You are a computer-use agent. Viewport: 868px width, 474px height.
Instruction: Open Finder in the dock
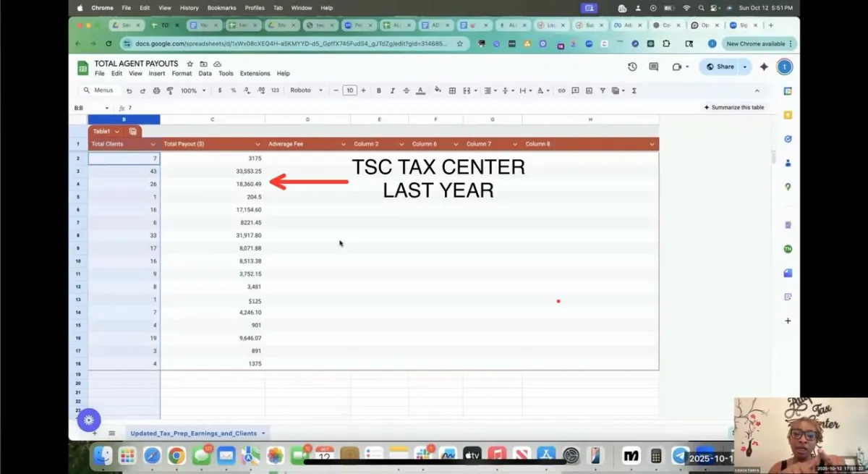pyautogui.click(x=103, y=455)
